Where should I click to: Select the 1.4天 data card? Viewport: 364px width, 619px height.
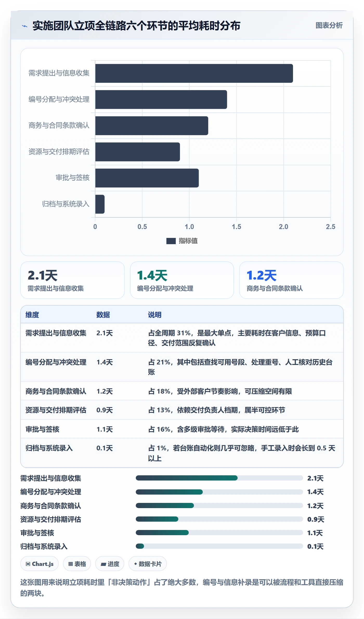click(182, 280)
